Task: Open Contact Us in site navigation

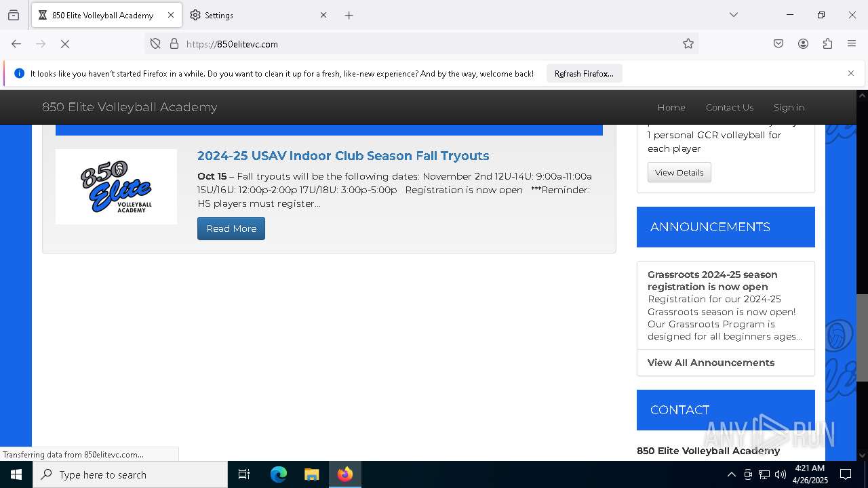Action: coord(730,107)
